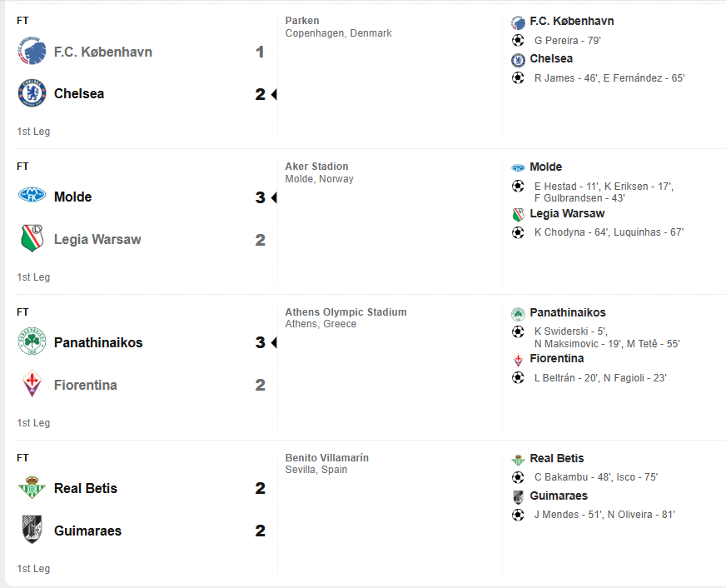Click the large Guimaraes crest
726x588 pixels.
pyautogui.click(x=32, y=529)
